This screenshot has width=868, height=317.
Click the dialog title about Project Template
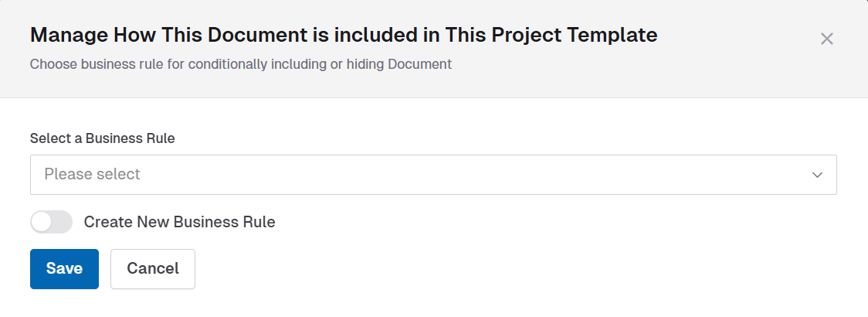click(344, 35)
